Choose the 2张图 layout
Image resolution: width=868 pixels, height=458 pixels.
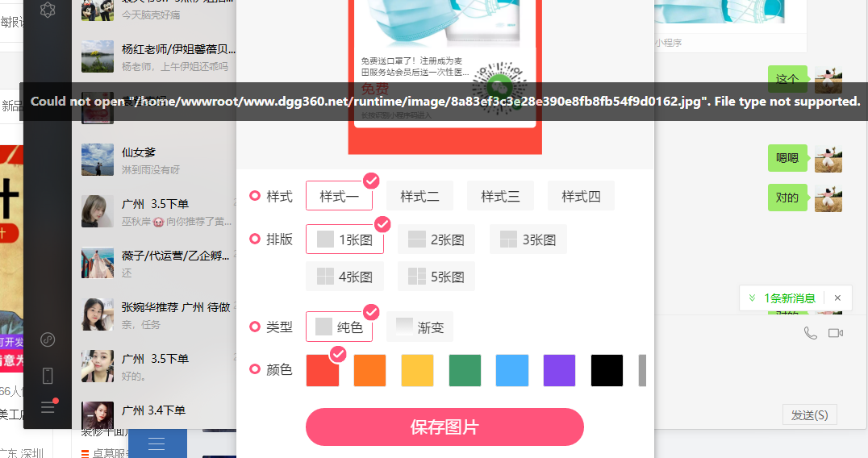coord(436,239)
